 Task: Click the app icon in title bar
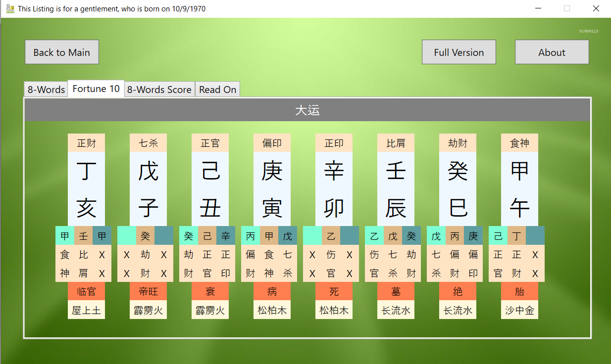9,8
